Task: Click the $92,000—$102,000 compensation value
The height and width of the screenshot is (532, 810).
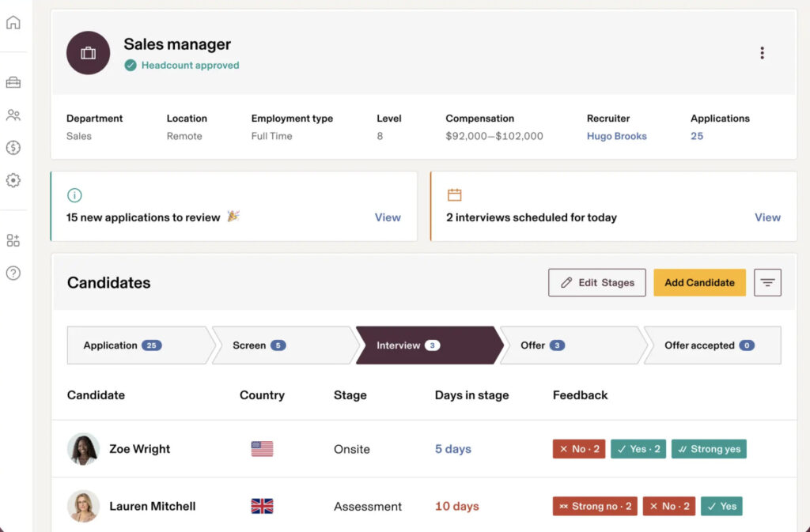Action: point(494,136)
